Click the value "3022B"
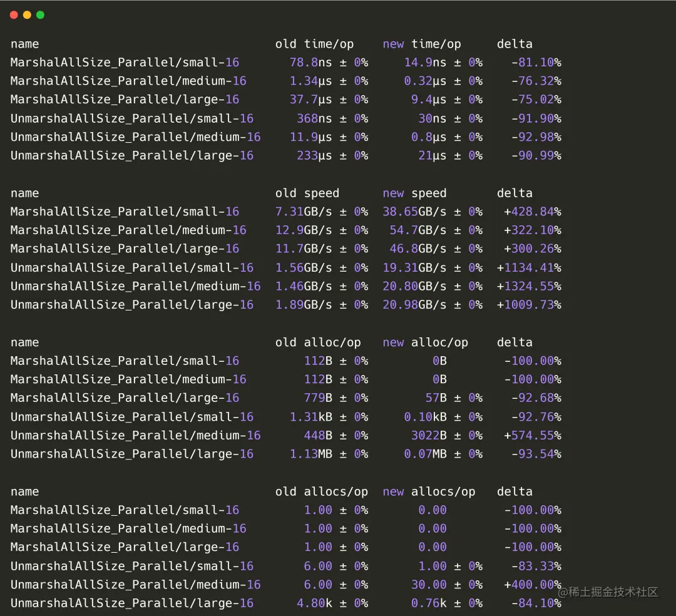This screenshot has width=676, height=616. click(x=429, y=435)
